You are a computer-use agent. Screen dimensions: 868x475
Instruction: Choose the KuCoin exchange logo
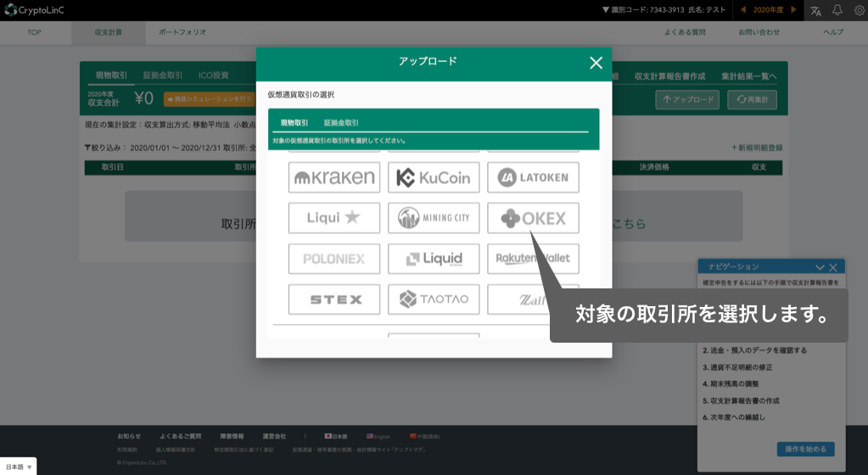coord(434,177)
